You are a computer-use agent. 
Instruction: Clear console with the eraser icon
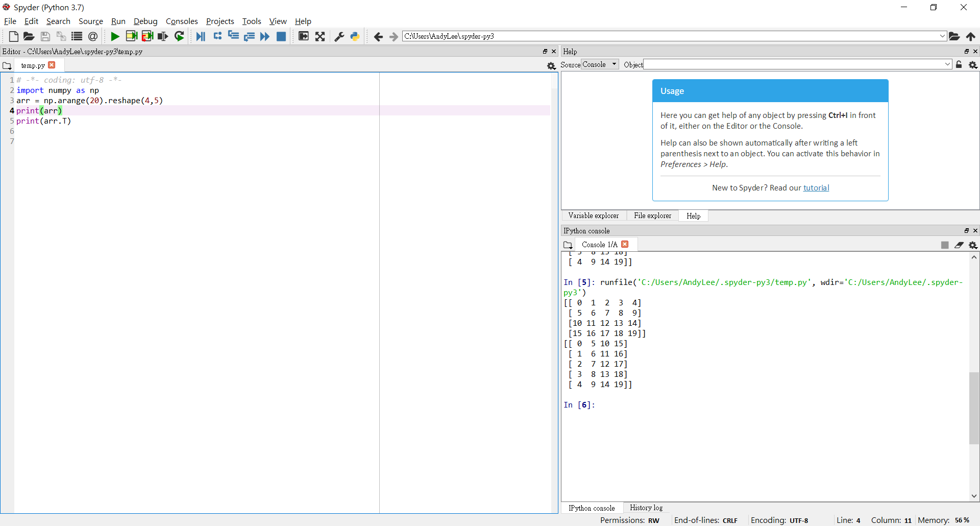[x=959, y=245]
